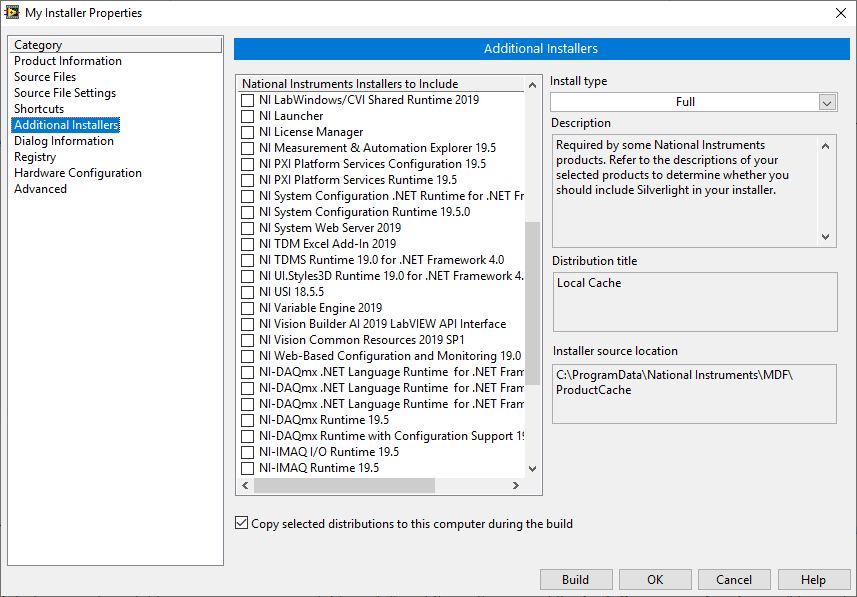Check the NI System Web Server 2019 box
Screen dimensions: 857x597
pyautogui.click(x=248, y=228)
